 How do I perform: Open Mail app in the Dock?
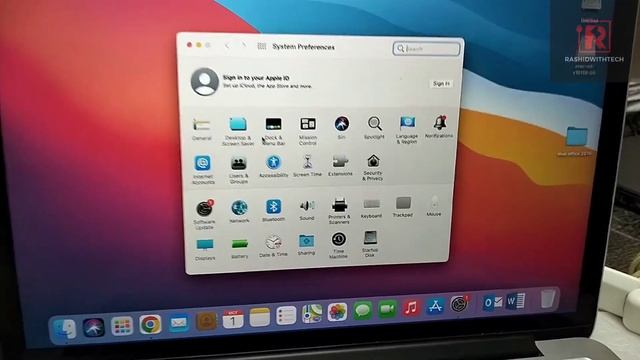point(178,323)
